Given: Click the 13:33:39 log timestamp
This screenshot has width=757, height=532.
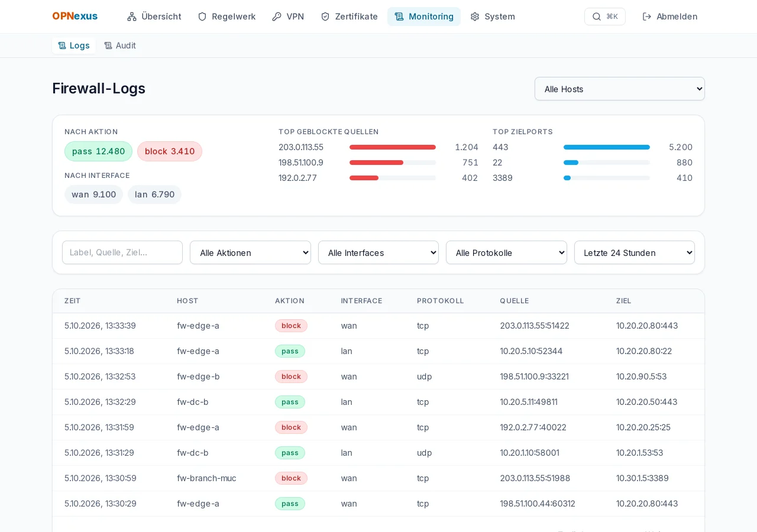Looking at the screenshot, I should click(x=100, y=326).
